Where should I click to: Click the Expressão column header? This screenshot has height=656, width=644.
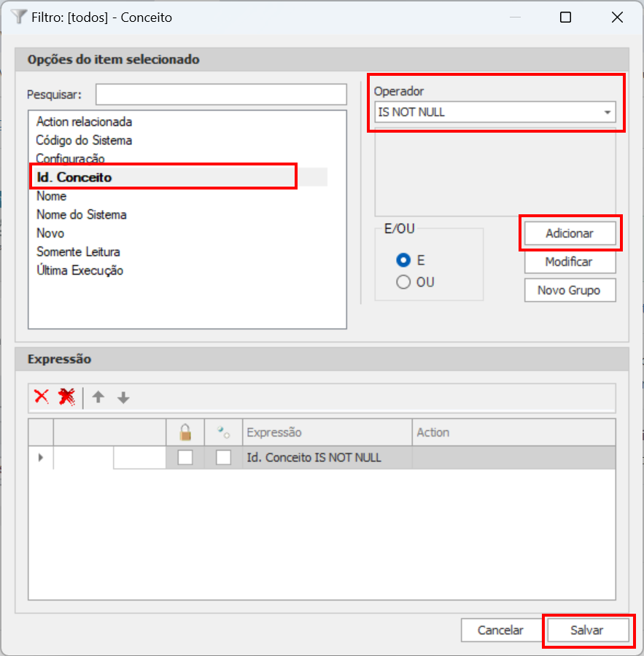click(327, 432)
